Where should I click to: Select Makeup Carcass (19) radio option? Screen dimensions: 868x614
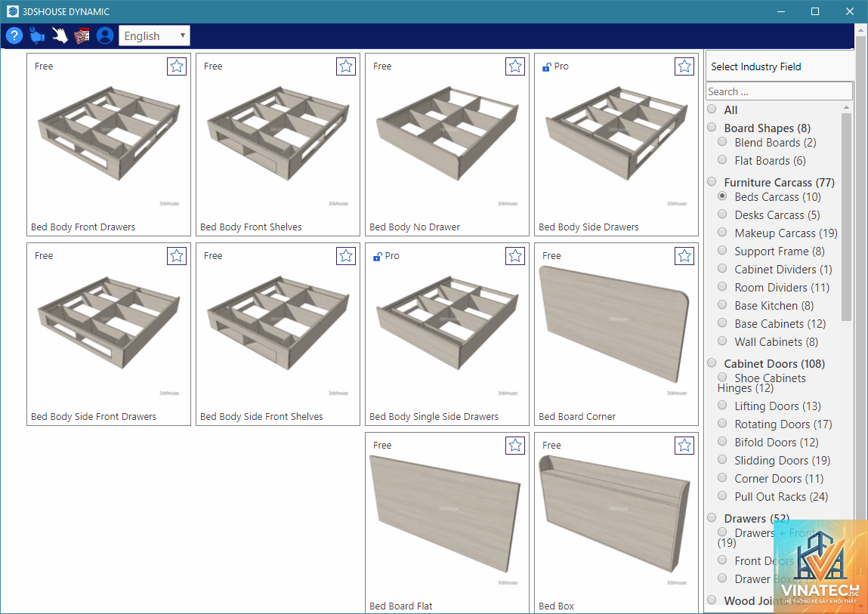click(x=722, y=233)
